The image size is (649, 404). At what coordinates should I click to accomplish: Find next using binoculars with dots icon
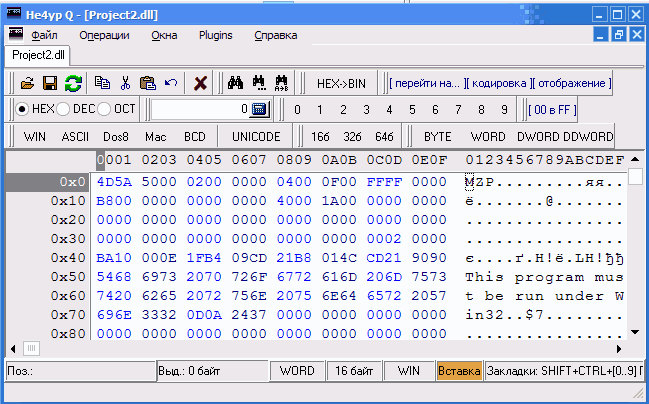[259, 83]
